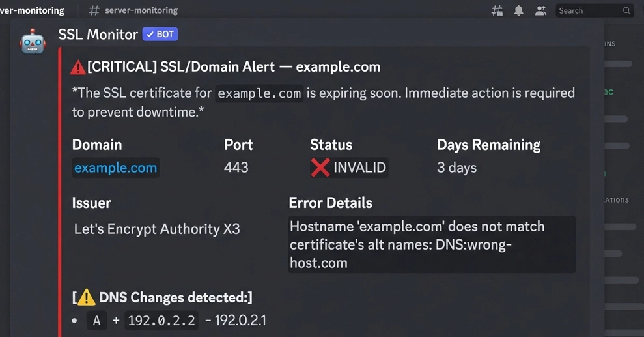Viewport: 644px width, 337px height.
Task: Click the yellow DNS warning icon
Action: point(86,297)
